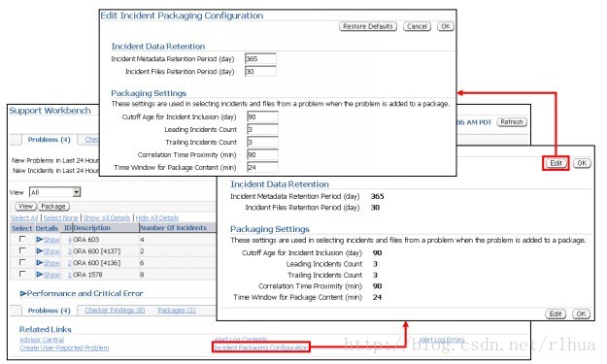Open the Advisor Central link
The height and width of the screenshot is (364, 607).
coord(42,340)
